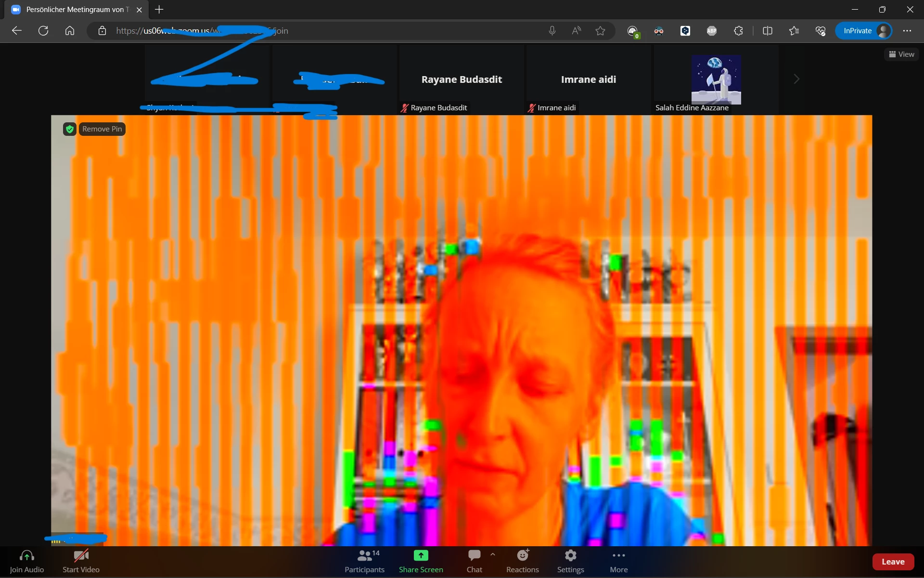Open the View layout menu
The image size is (924, 578).
[901, 54]
